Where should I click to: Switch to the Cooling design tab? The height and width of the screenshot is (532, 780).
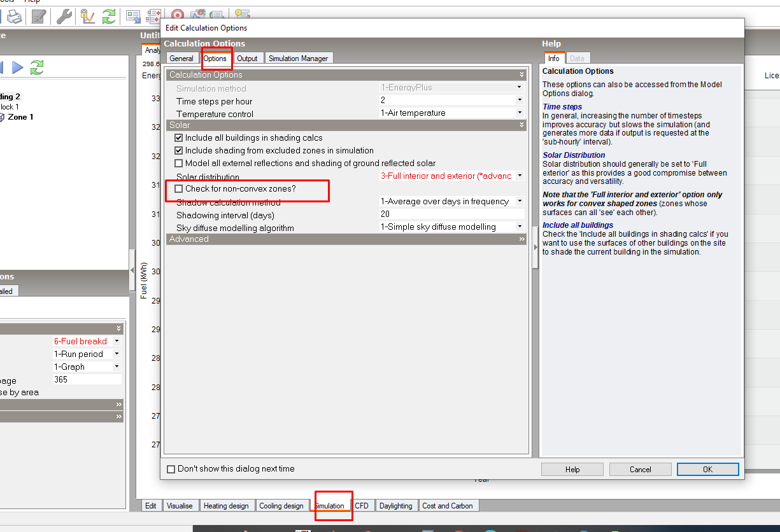[x=281, y=506]
